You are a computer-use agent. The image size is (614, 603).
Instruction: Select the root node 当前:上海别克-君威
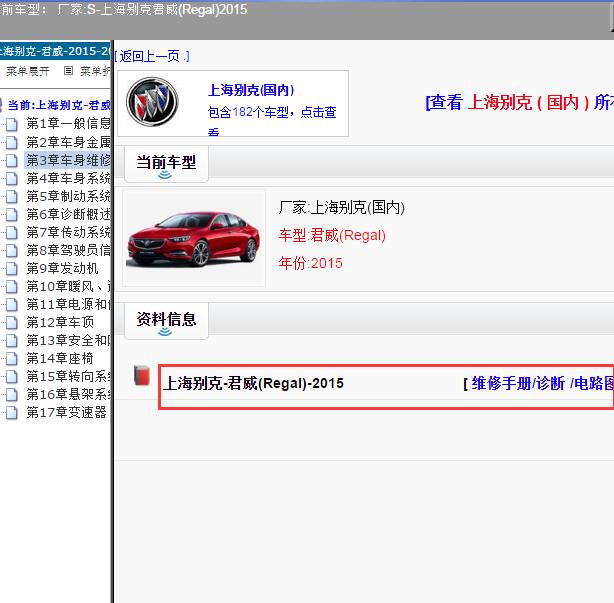point(59,105)
